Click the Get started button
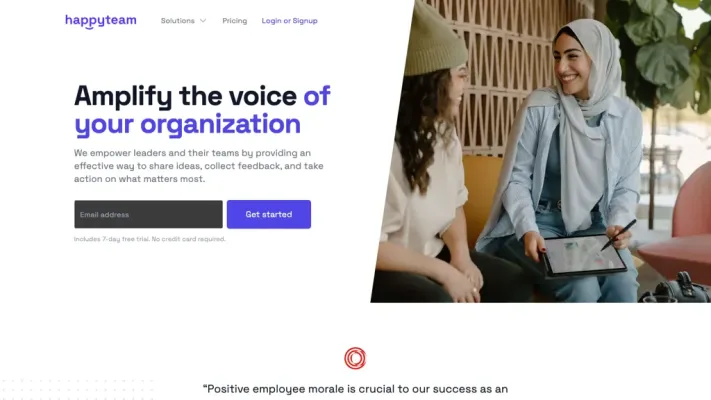 (x=269, y=215)
